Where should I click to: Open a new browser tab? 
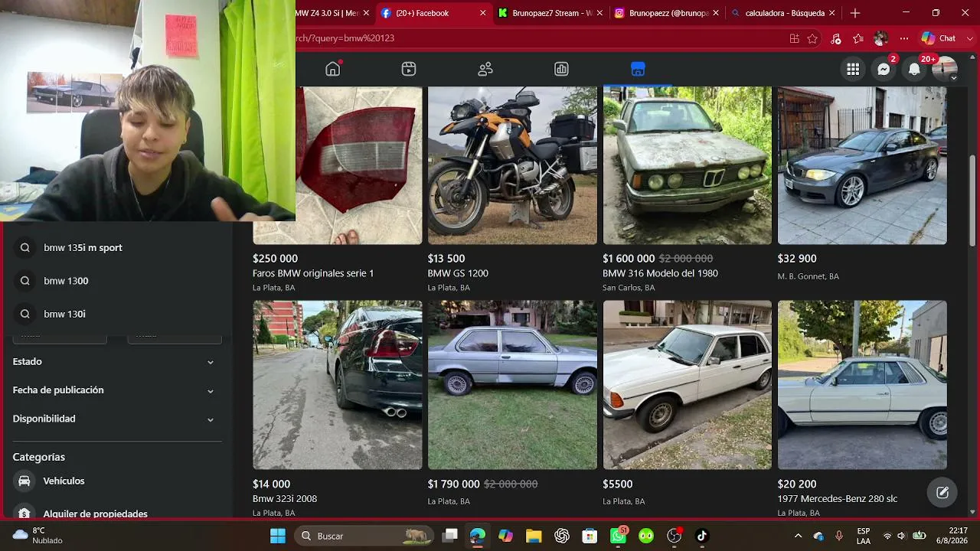855,13
